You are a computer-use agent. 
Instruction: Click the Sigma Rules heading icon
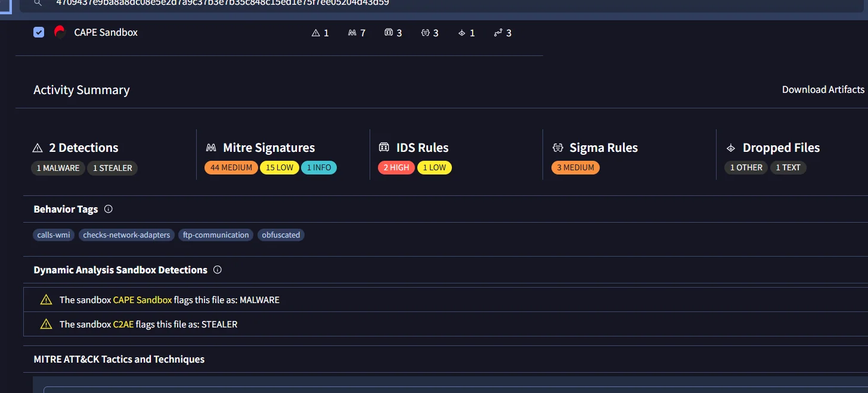coord(557,148)
